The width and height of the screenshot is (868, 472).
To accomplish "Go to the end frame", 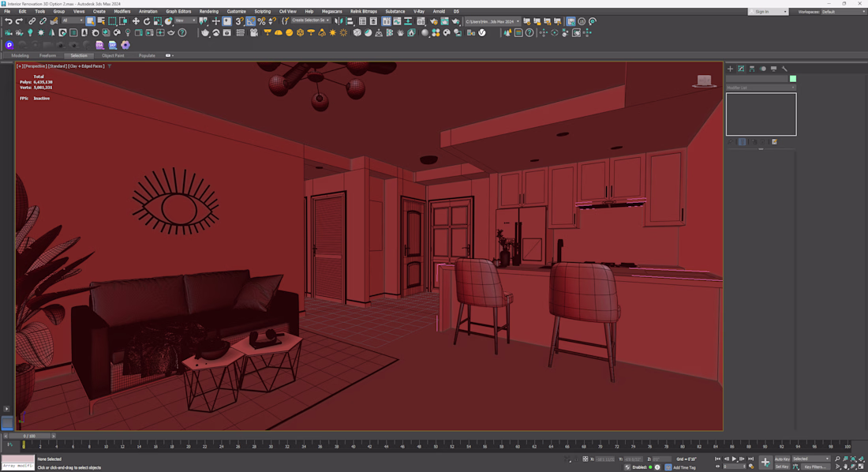I will click(751, 459).
